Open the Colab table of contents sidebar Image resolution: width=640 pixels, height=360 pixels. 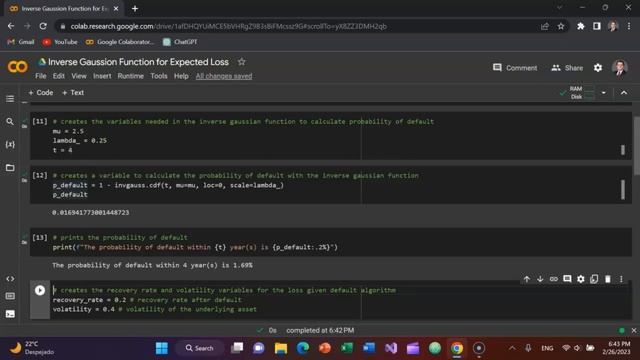coord(10,99)
